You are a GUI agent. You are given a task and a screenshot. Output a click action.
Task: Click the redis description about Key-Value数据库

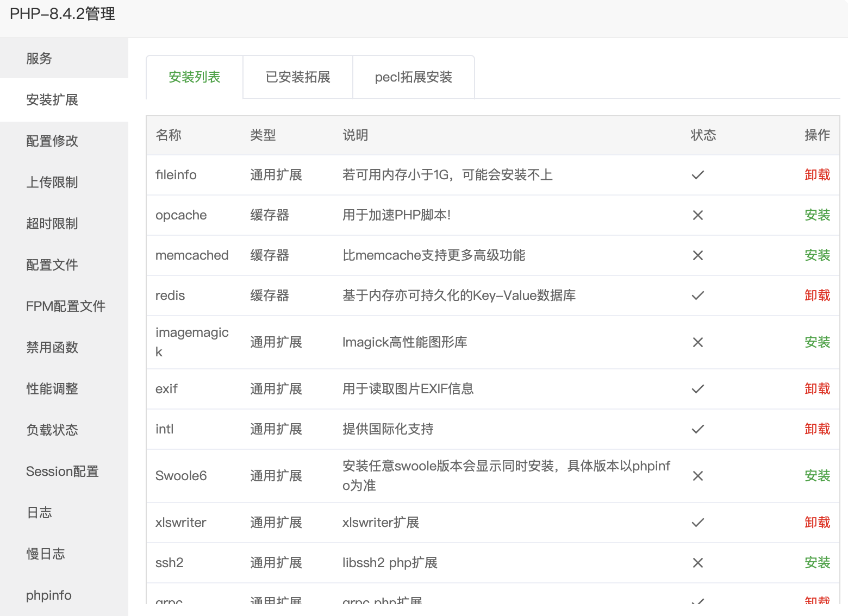[x=459, y=296]
